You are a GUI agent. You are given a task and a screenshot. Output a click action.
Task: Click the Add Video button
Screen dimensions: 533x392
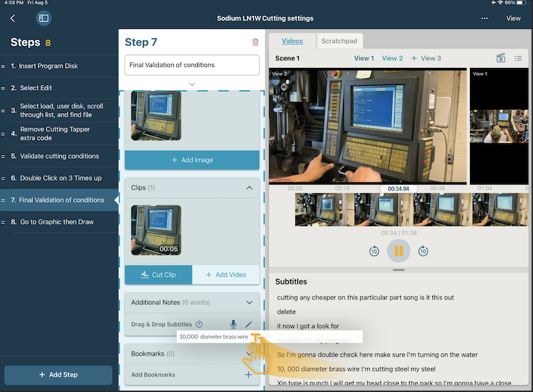[x=225, y=275]
